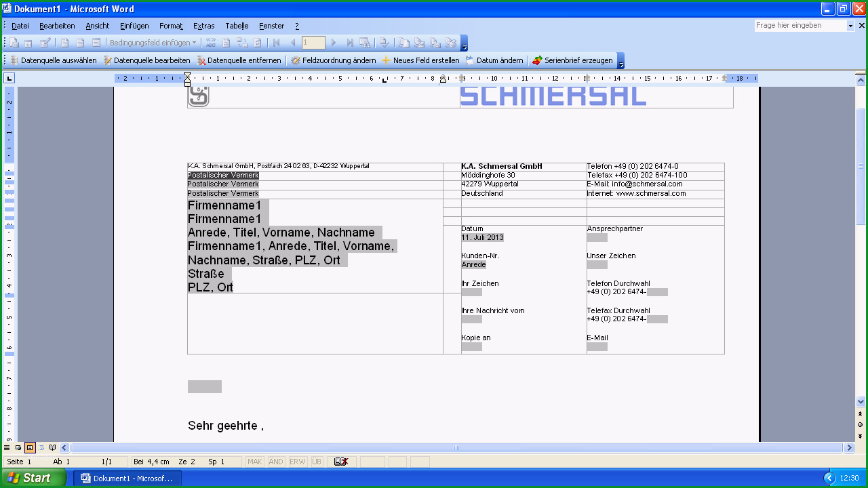Click the record number input box

(x=314, y=43)
